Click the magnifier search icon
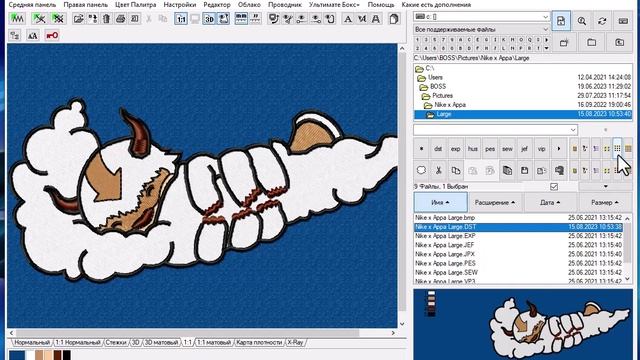Viewport: 640px width, 360px height. click(x=582, y=21)
